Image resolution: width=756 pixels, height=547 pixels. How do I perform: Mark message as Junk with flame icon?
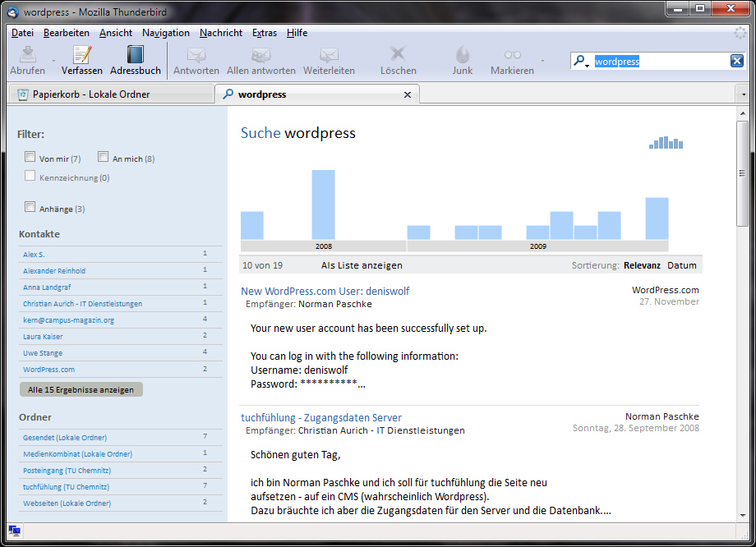point(463,54)
